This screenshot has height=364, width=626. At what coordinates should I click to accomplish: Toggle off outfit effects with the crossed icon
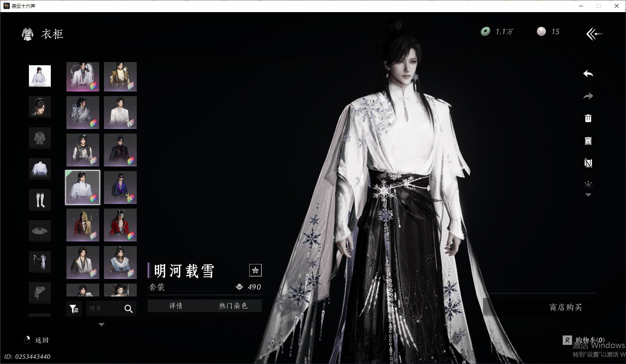[588, 163]
